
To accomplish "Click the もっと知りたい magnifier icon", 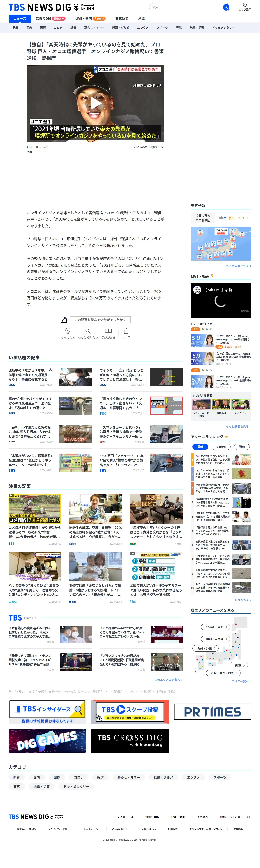I will pyautogui.click(x=88, y=331).
